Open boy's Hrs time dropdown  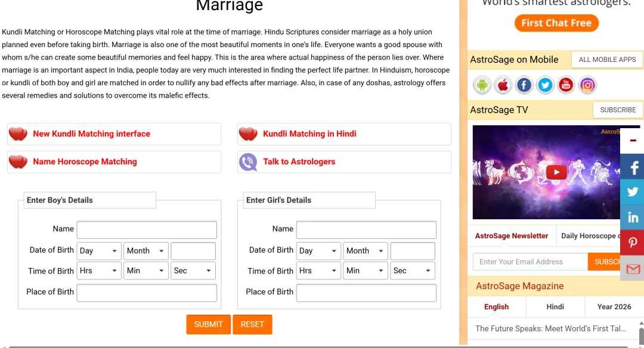98,271
